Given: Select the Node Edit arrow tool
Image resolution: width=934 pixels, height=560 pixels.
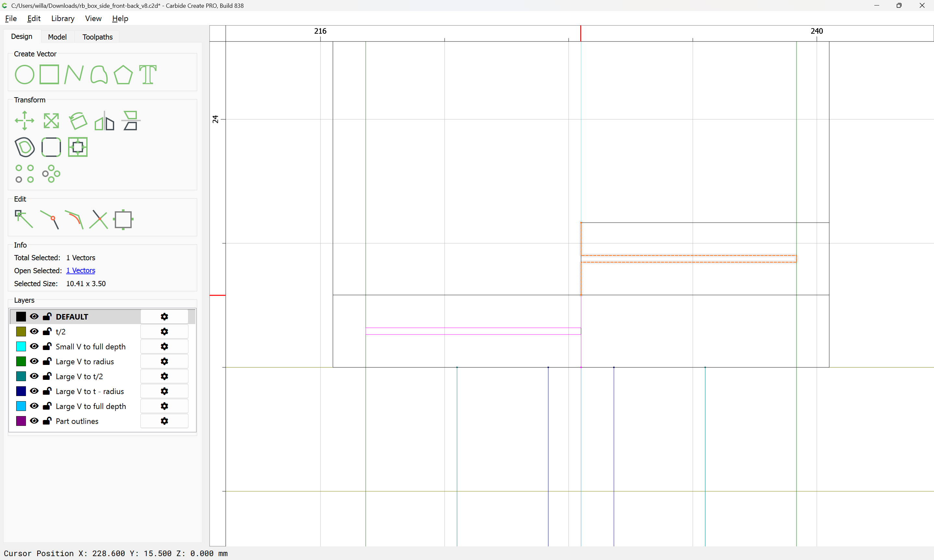Looking at the screenshot, I should (24, 219).
